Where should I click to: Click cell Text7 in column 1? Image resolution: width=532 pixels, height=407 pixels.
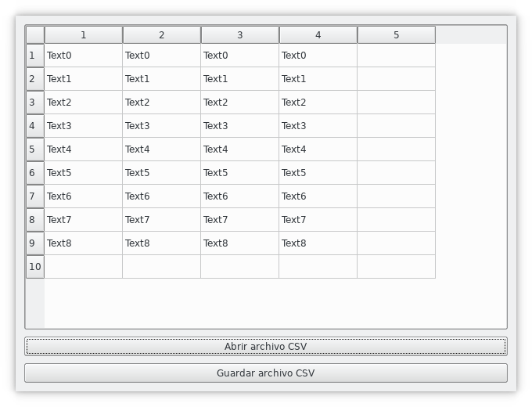pyautogui.click(x=84, y=220)
